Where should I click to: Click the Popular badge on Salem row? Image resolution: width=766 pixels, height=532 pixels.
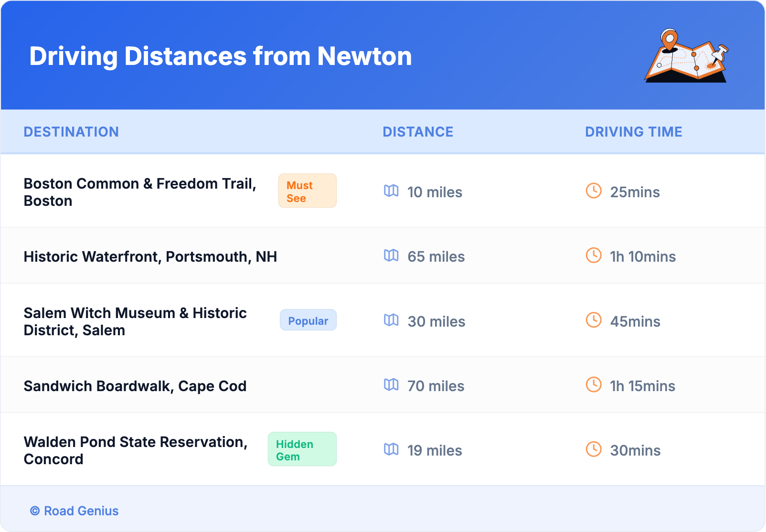308,320
